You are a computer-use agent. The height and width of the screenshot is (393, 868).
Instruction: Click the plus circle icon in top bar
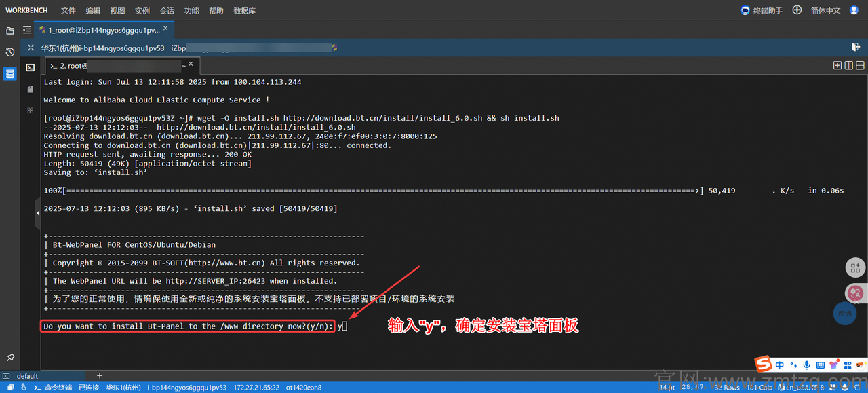(x=797, y=10)
